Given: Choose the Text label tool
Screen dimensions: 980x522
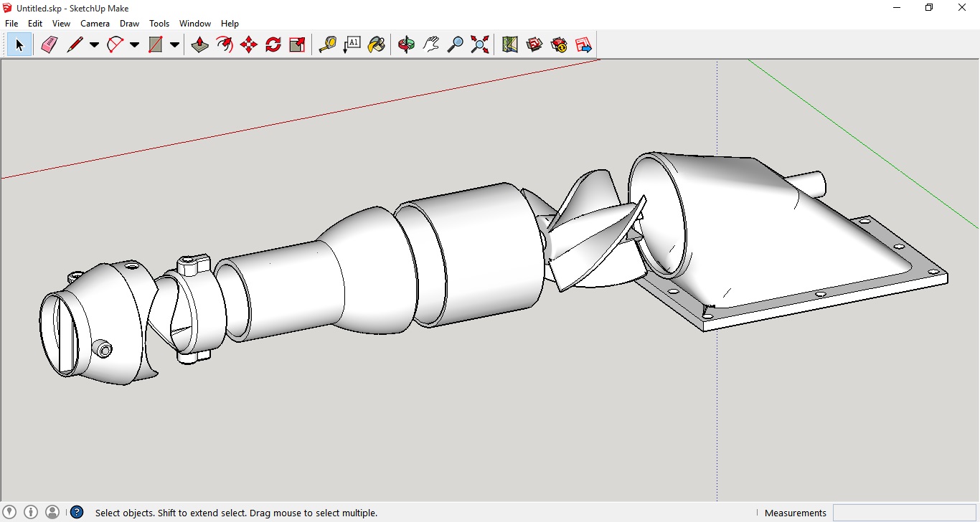Looking at the screenshot, I should tap(352, 45).
